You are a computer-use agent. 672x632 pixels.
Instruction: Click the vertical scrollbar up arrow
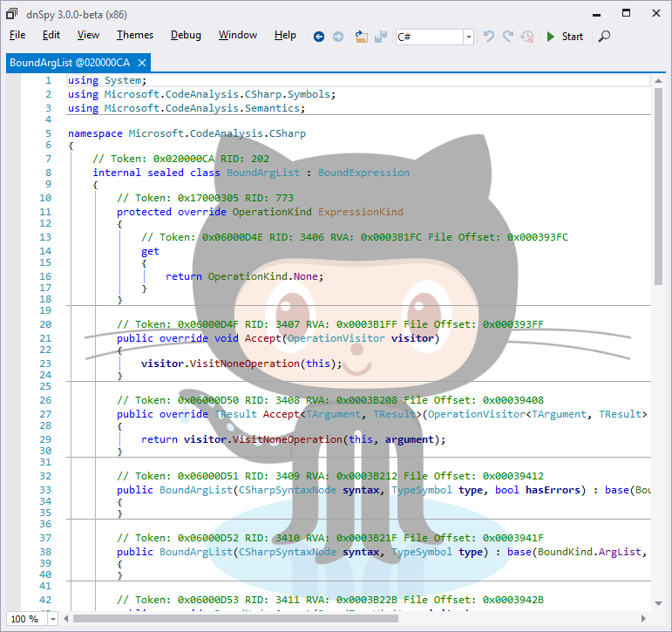[x=659, y=80]
